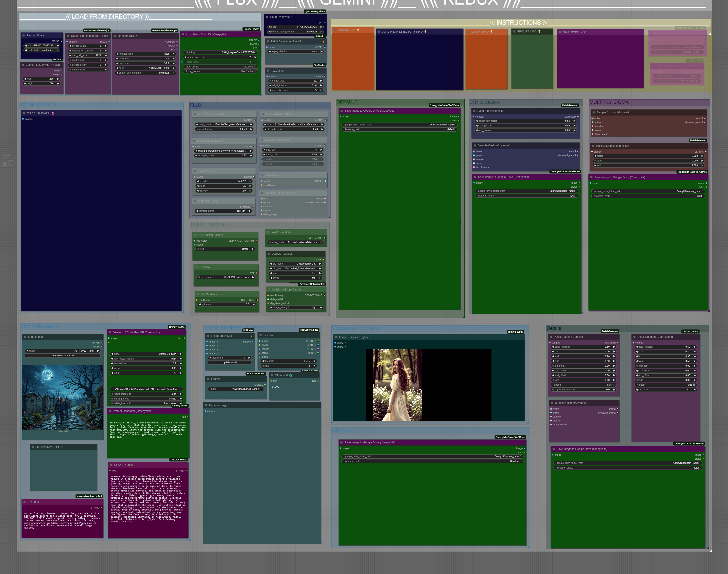Viewport: 728px width, 574px height.
Task: Increase guidance value in FluxGuidance node
Action: pyautogui.click(x=253, y=305)
